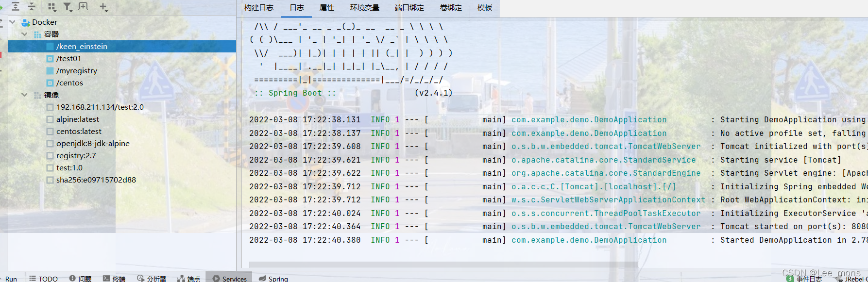Collapse the 镜像 images node

pos(25,95)
